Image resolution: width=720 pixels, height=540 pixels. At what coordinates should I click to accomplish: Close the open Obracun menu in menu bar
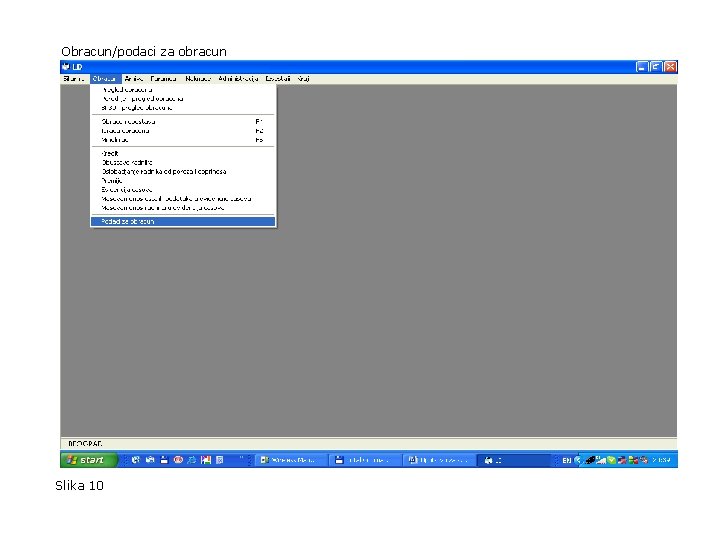105,79
